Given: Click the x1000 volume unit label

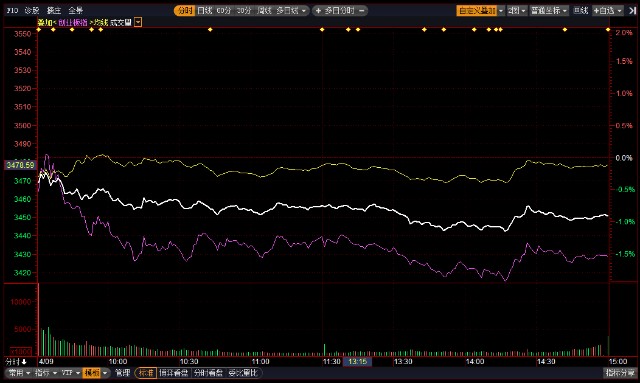Looking at the screenshot, I should pos(20,351).
